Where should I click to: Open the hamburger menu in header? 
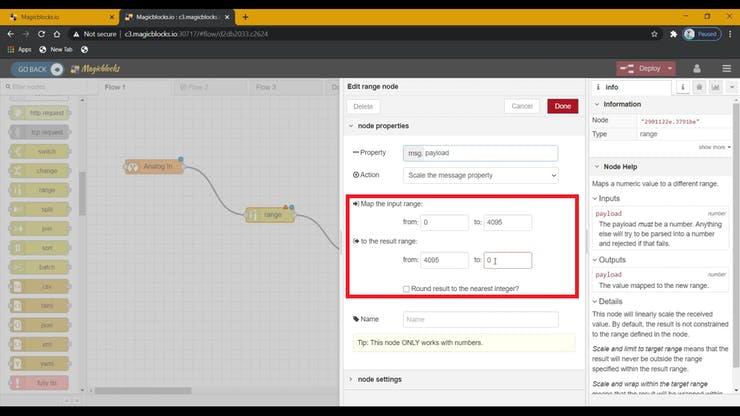726,68
